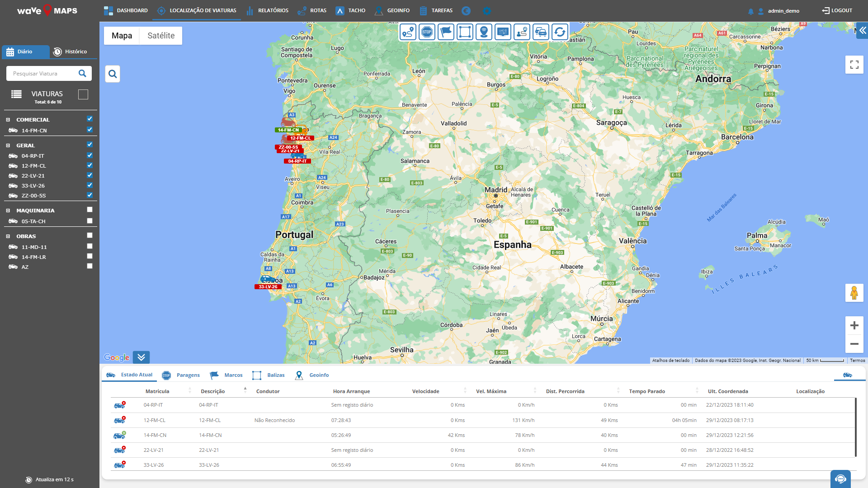Uncheck the 04-RP-IT vehicle checkbox
Screen dimensions: 868x488
(90, 155)
